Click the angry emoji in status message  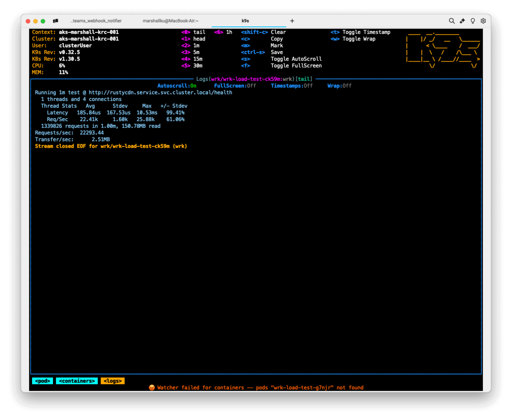152,387
